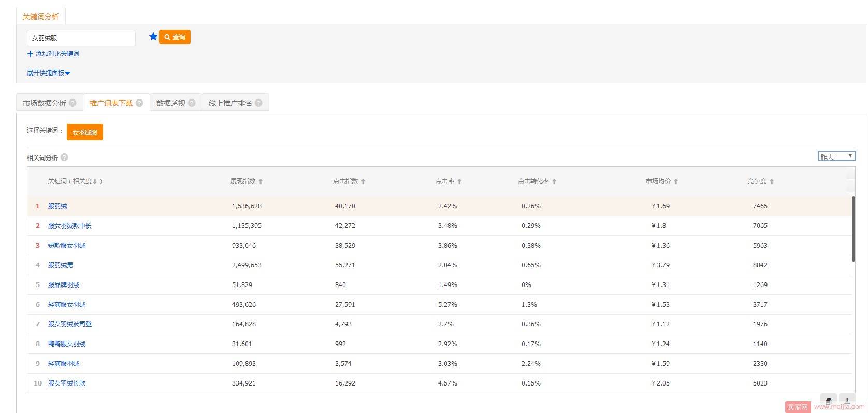Click impression value 1,536,628
Screen dimensions: 868x413
click(x=247, y=206)
